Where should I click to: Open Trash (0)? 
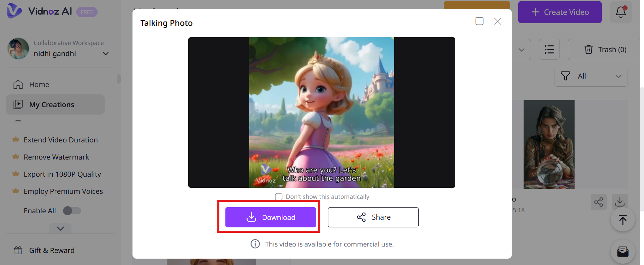[605, 50]
